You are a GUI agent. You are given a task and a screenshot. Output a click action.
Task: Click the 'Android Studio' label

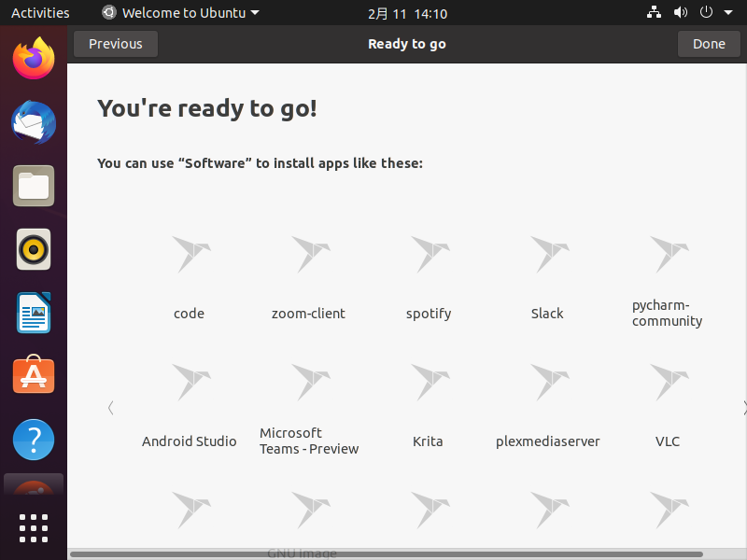190,441
